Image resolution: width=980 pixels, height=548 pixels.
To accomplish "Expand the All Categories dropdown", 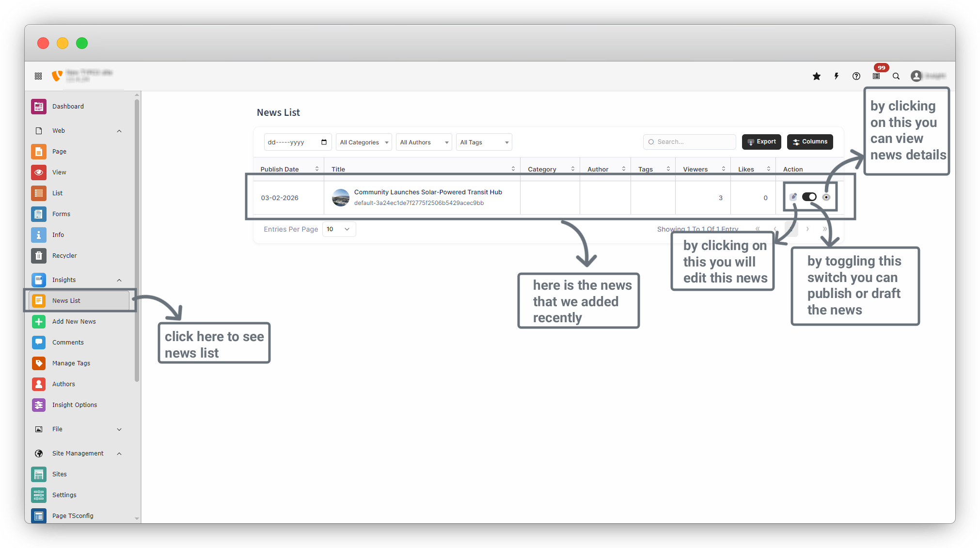I will coord(364,142).
